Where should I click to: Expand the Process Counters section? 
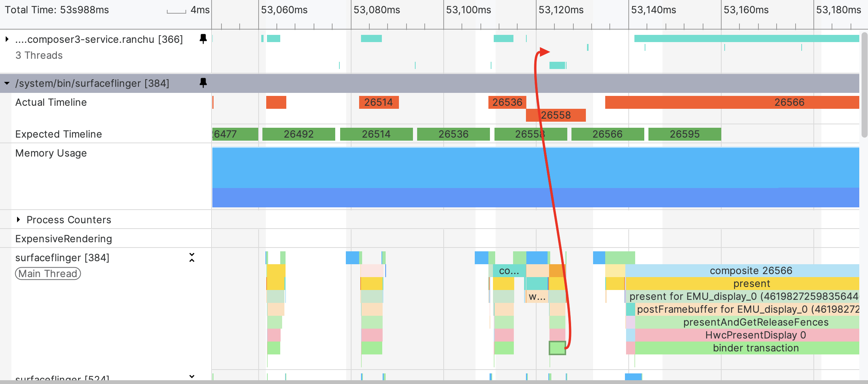coord(18,219)
